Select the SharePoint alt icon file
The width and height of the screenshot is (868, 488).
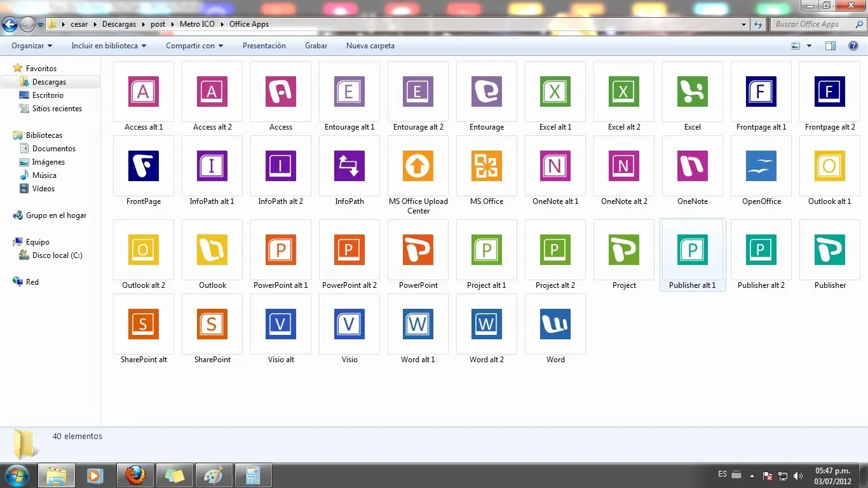(x=144, y=325)
